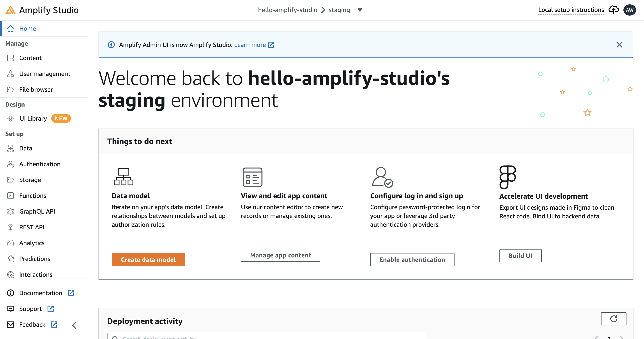The height and width of the screenshot is (339, 644).
Task: Open the environment dropdown next to staging
Action: coord(360,10)
